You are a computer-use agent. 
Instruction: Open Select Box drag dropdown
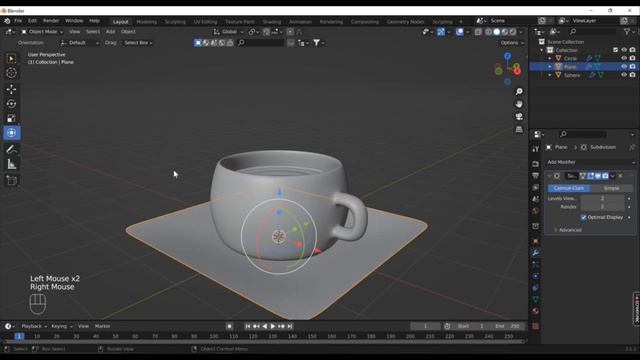(x=138, y=43)
